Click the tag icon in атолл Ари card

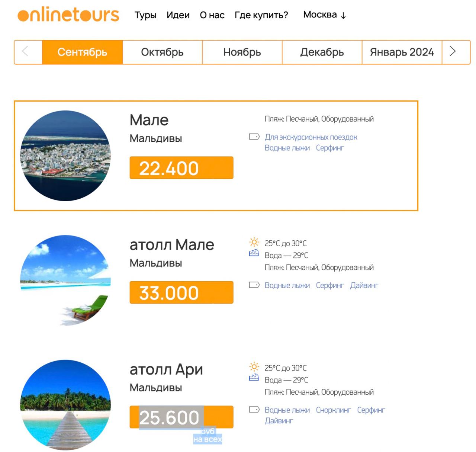254,410
